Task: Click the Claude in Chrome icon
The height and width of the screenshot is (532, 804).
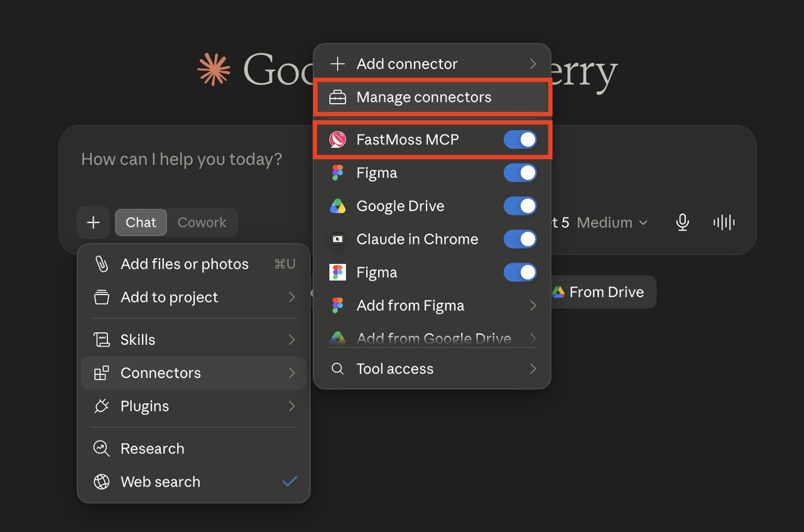Action: tap(338, 239)
